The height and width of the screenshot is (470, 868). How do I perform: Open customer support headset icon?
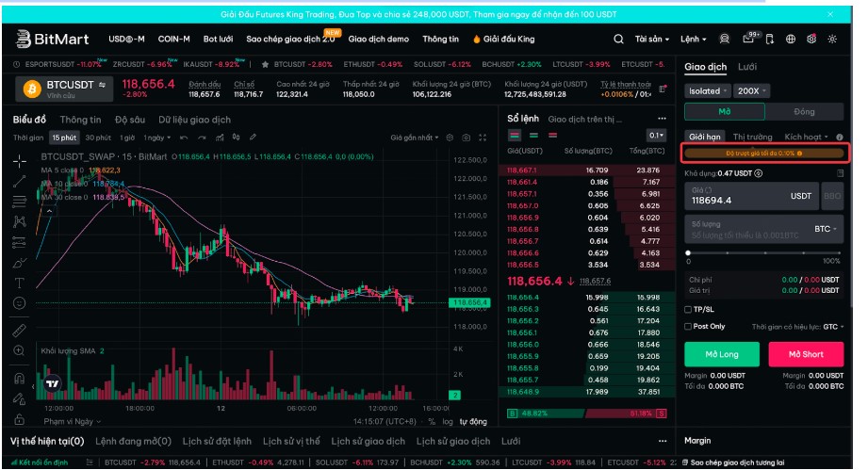click(724, 39)
